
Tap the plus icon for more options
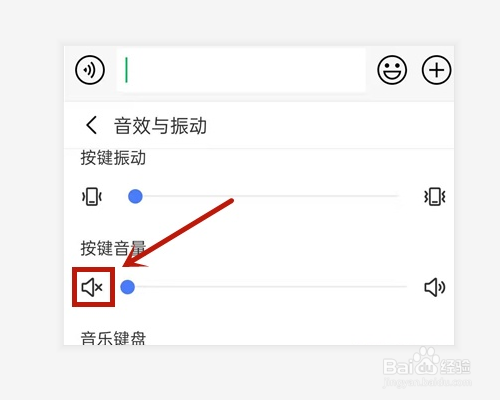pyautogui.click(x=436, y=70)
